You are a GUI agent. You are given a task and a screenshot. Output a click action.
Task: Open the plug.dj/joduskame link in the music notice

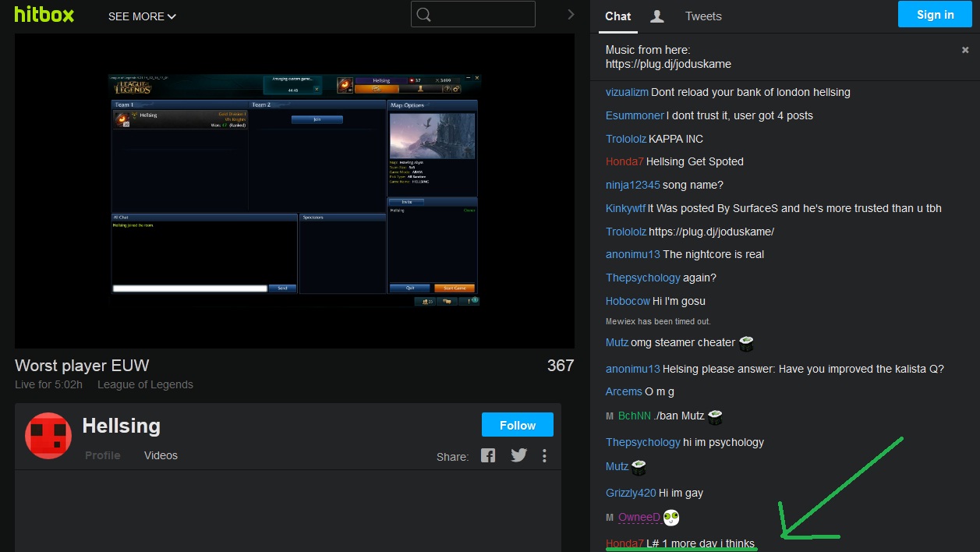(668, 64)
